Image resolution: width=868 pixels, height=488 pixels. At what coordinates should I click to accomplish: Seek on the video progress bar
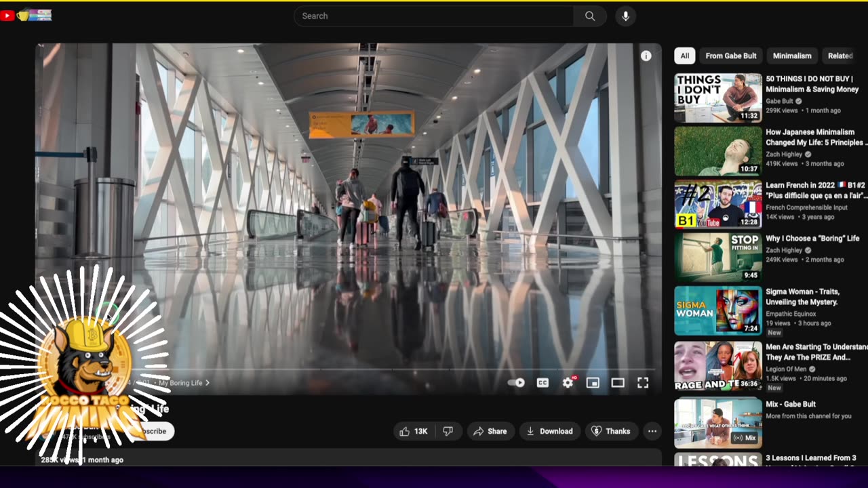(x=348, y=369)
